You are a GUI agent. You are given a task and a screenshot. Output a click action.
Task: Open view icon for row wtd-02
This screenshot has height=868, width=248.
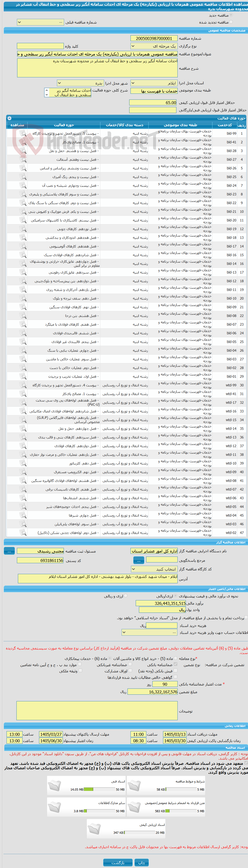tap(23, 533)
